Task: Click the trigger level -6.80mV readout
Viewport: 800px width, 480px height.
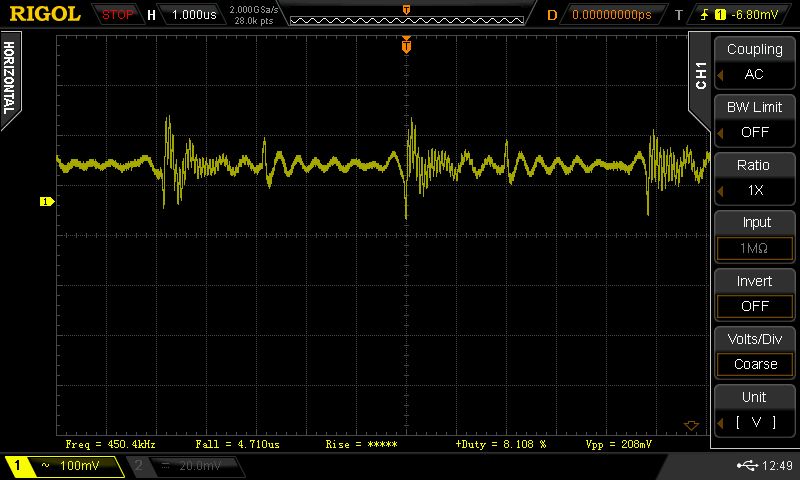Action: pyautogui.click(x=755, y=14)
